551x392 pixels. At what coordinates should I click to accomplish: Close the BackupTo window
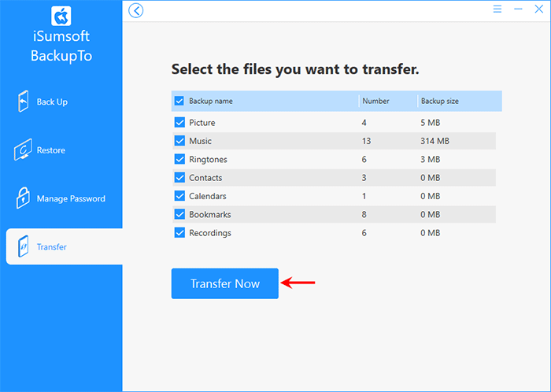[538, 9]
